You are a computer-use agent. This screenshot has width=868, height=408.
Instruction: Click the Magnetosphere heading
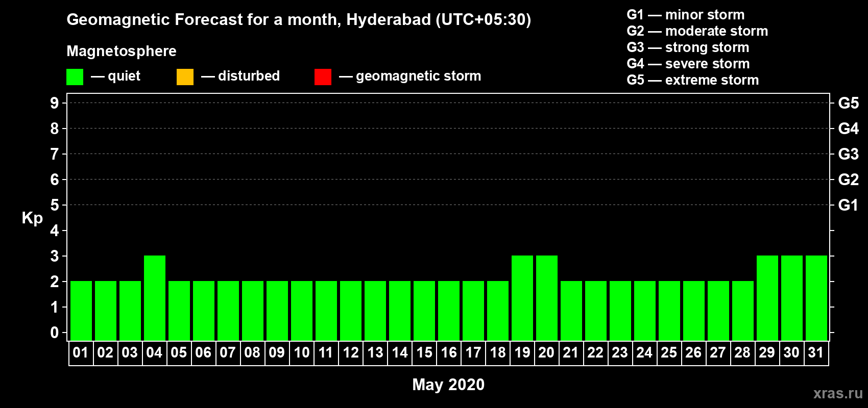122,51
